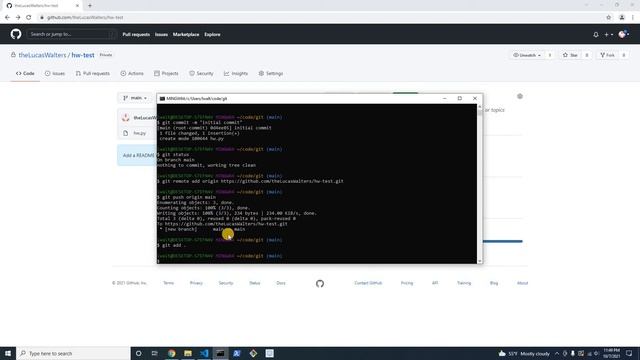
Task: Click the gear icon beside About section
Action: coord(520,96)
